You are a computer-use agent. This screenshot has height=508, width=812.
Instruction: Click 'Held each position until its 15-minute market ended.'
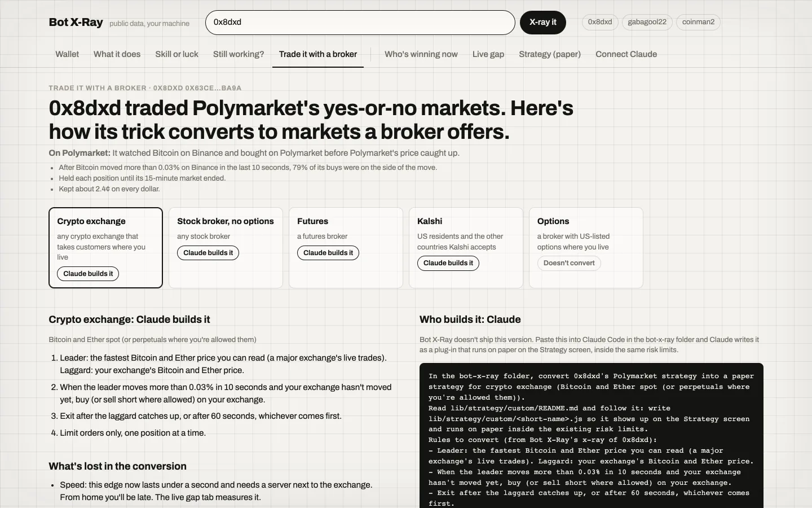[142, 178]
